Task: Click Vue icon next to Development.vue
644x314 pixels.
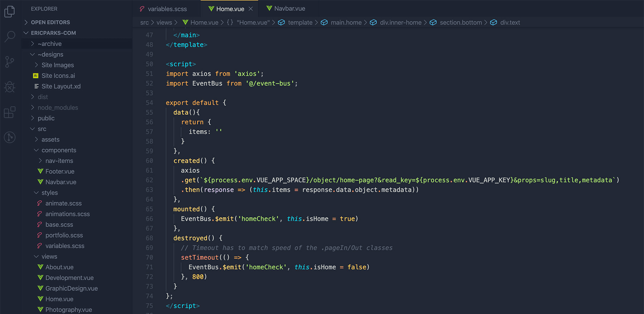Action: pos(40,278)
